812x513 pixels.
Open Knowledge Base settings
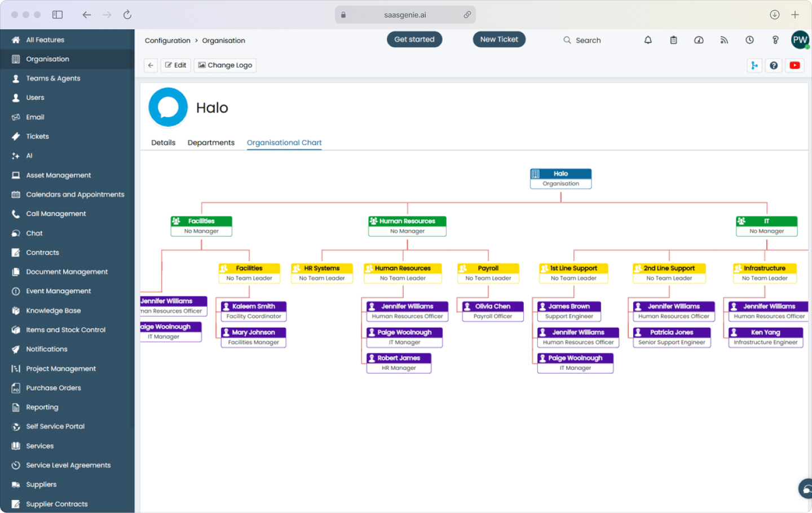click(67, 310)
